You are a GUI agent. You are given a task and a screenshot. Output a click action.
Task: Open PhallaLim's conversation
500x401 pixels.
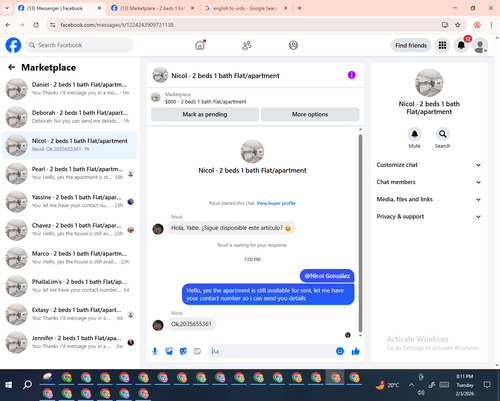[70, 286]
